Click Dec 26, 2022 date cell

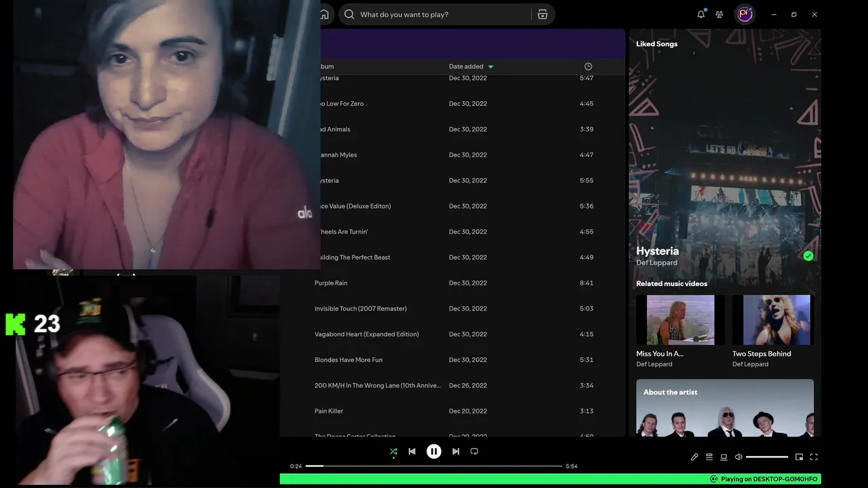coord(468,385)
